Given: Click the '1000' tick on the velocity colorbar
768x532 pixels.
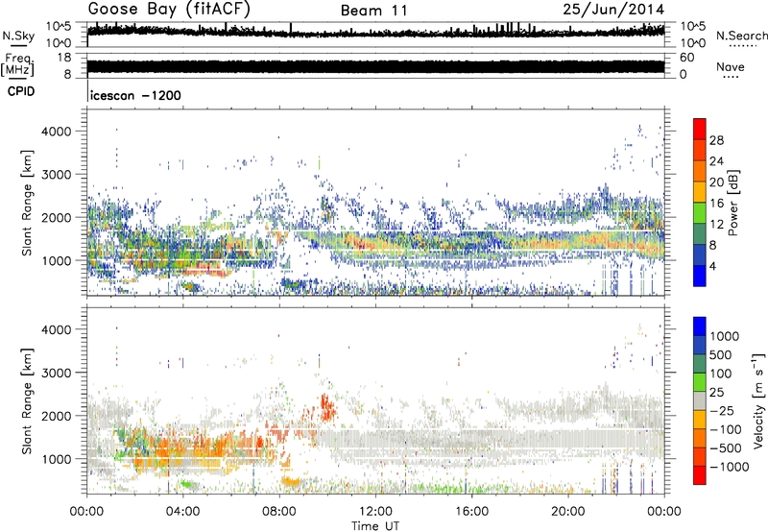Looking at the screenshot, I should 725,336.
